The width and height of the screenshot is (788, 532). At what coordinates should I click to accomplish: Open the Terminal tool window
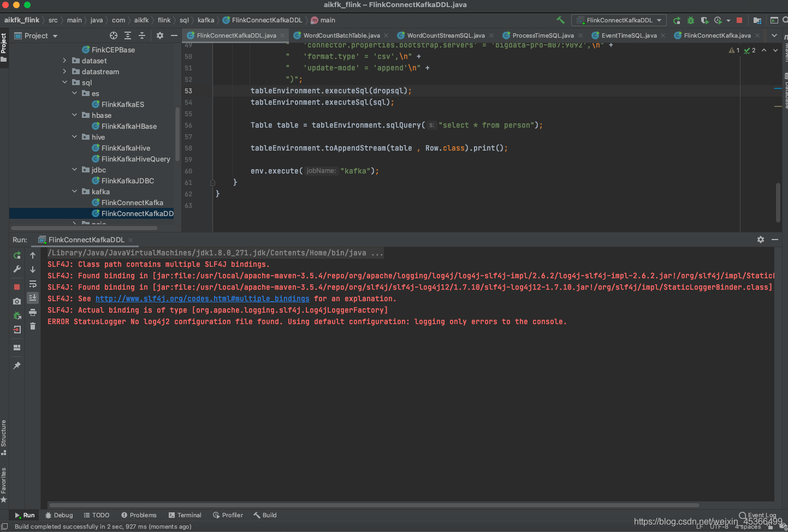(185, 515)
